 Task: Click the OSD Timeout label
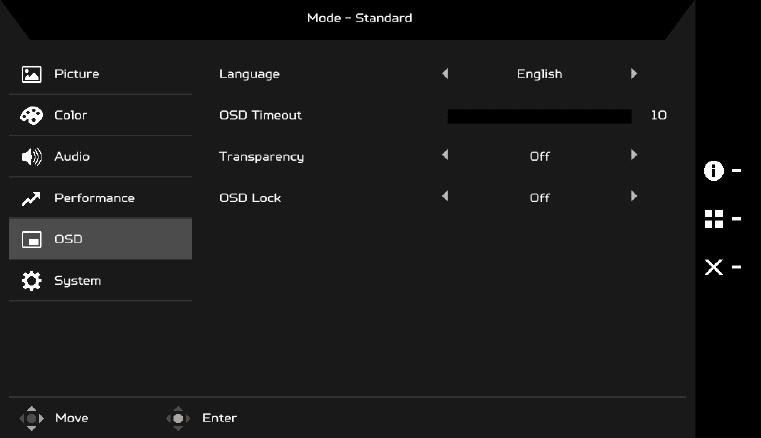[260, 115]
